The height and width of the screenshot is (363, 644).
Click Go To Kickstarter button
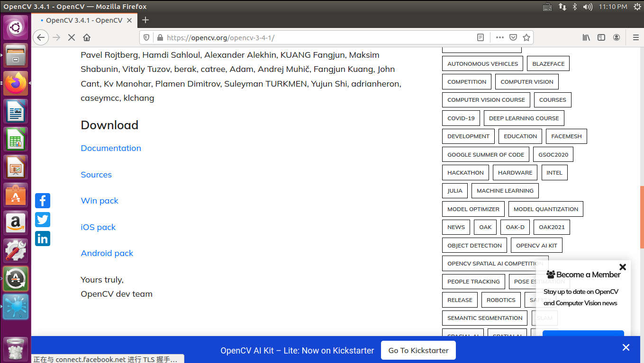pos(418,350)
